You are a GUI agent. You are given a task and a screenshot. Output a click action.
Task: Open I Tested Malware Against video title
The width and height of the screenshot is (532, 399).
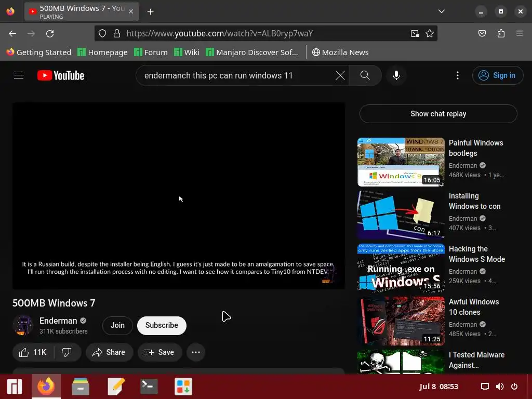[x=476, y=360]
